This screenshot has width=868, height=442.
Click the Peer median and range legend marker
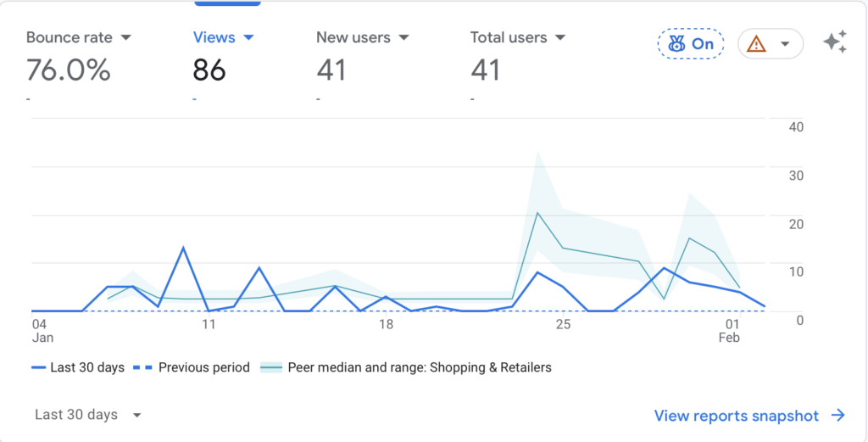point(270,367)
